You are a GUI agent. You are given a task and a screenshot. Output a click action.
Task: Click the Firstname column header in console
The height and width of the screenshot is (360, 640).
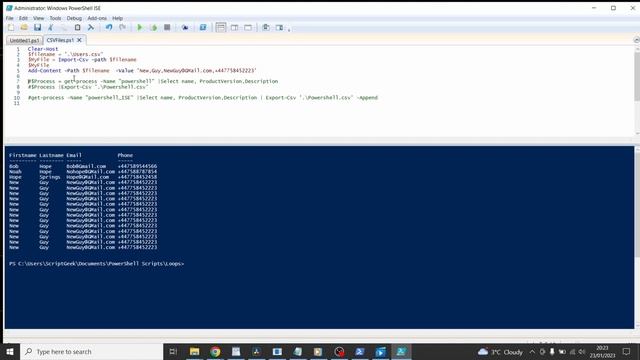click(22, 155)
